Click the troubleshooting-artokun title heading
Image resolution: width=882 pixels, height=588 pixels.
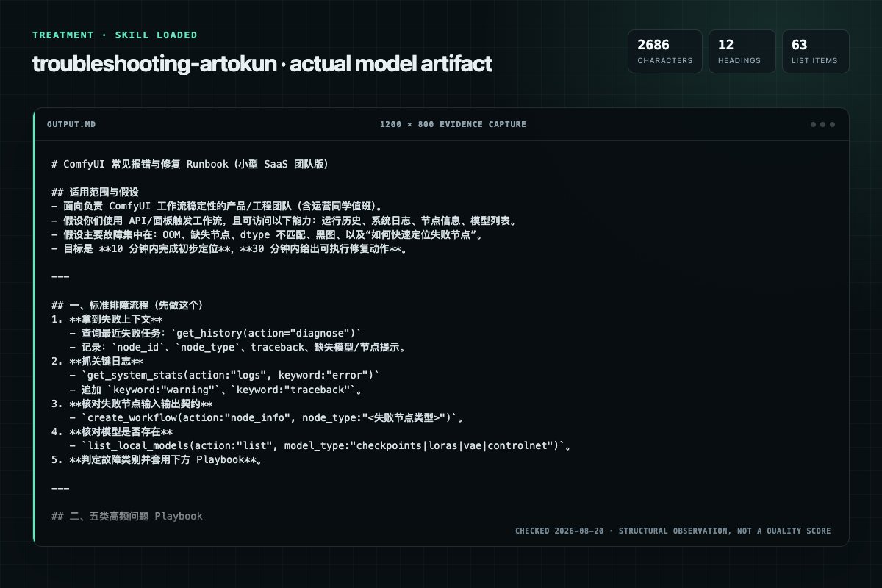point(262,64)
